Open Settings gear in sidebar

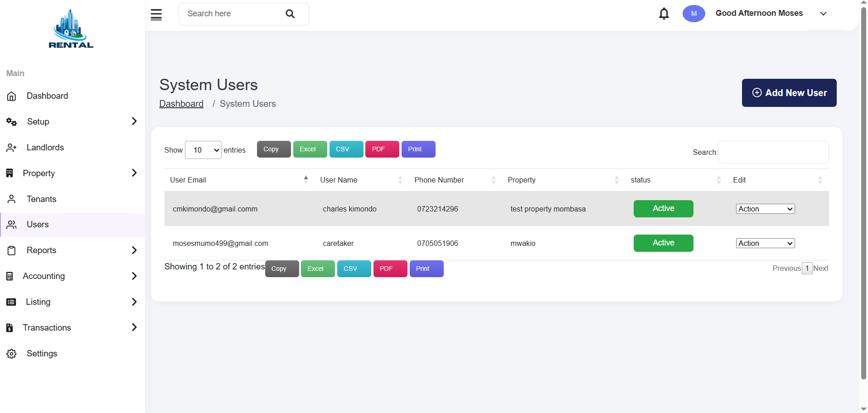click(x=12, y=354)
